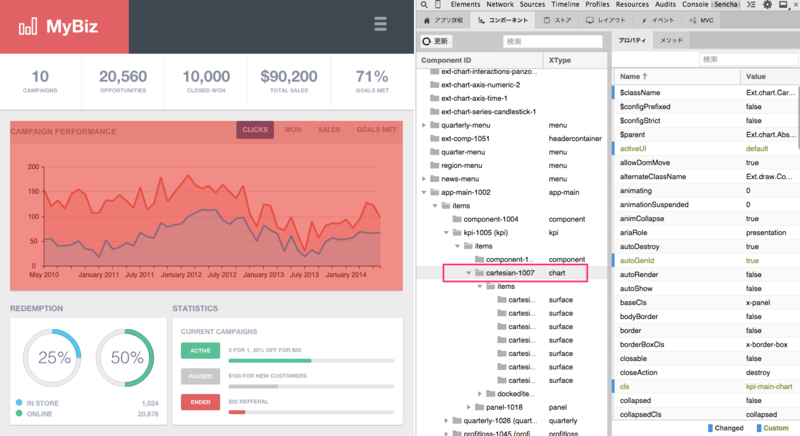This screenshot has width=800, height=436.
Task: Click the 2 FOR 1 campaign progress bar
Action: point(311,361)
